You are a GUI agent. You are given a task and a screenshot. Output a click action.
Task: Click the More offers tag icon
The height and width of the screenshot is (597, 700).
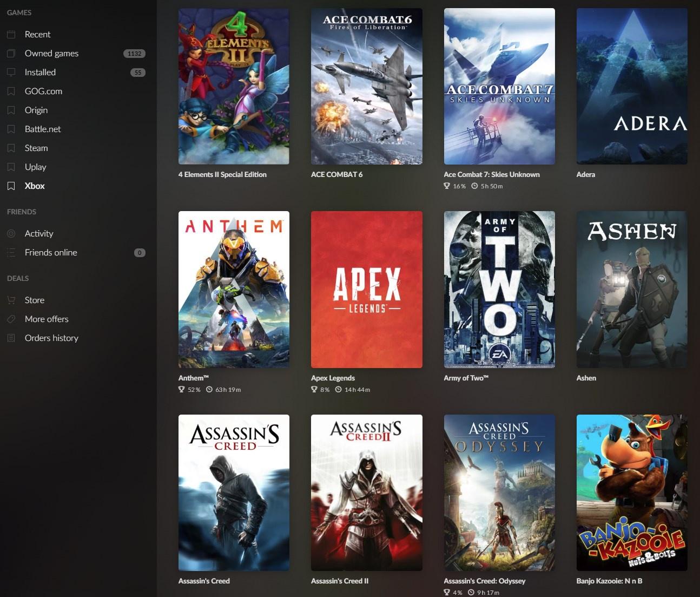click(x=11, y=319)
